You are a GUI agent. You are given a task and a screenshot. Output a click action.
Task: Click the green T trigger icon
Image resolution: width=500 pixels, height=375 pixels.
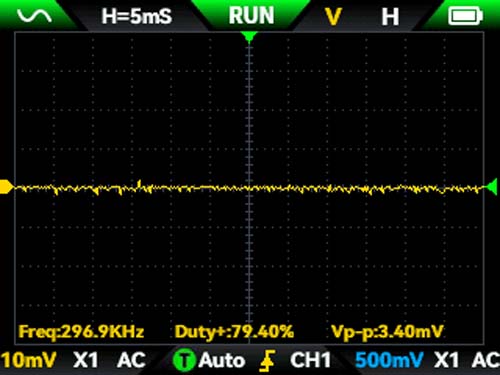click(x=184, y=360)
